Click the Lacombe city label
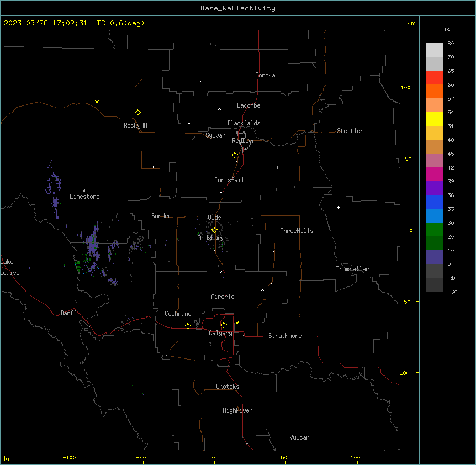This screenshot has width=476, height=465. [x=248, y=105]
